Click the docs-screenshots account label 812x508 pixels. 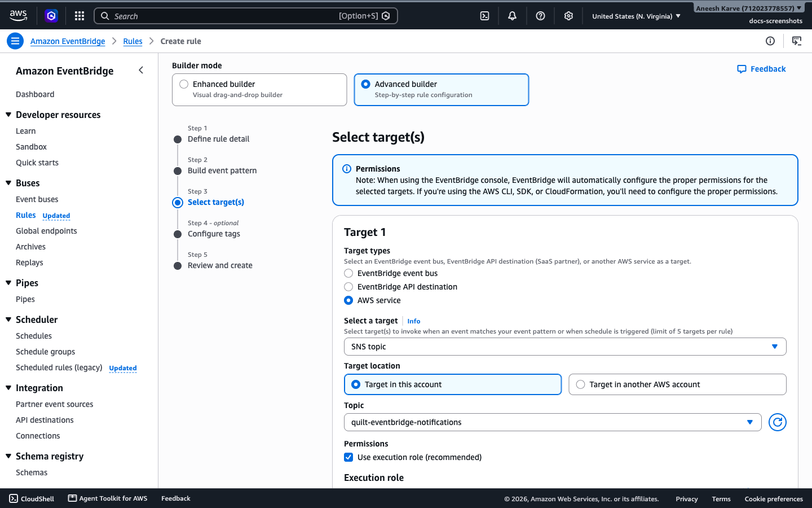coord(775,21)
